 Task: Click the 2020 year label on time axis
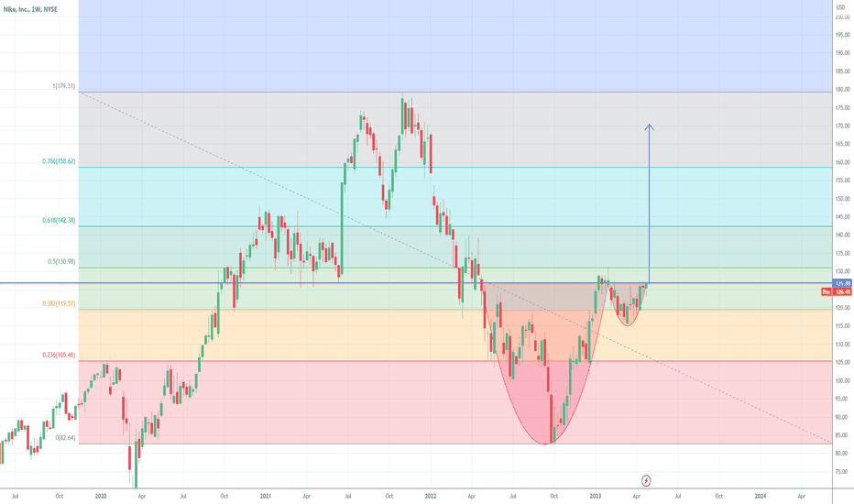coord(101,496)
